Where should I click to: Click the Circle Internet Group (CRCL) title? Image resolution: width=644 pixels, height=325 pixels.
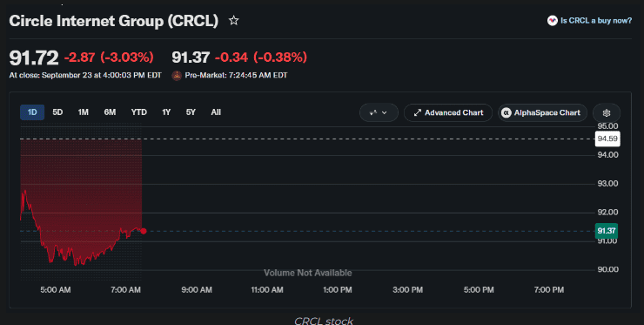click(114, 21)
